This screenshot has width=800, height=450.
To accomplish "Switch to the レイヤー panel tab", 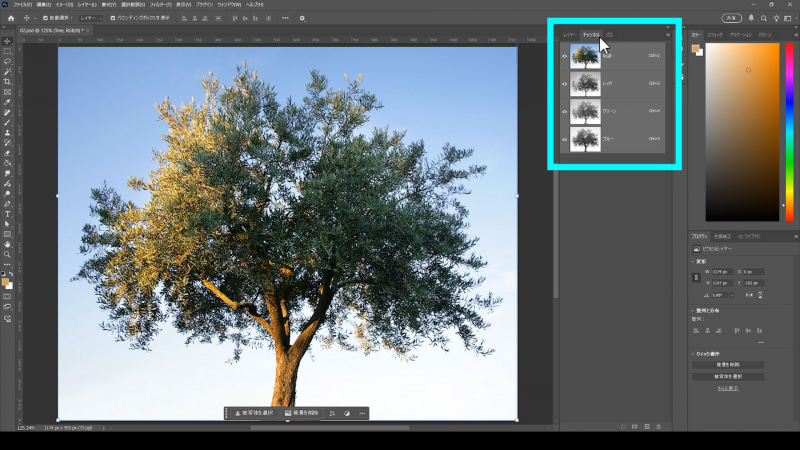I will pos(569,35).
